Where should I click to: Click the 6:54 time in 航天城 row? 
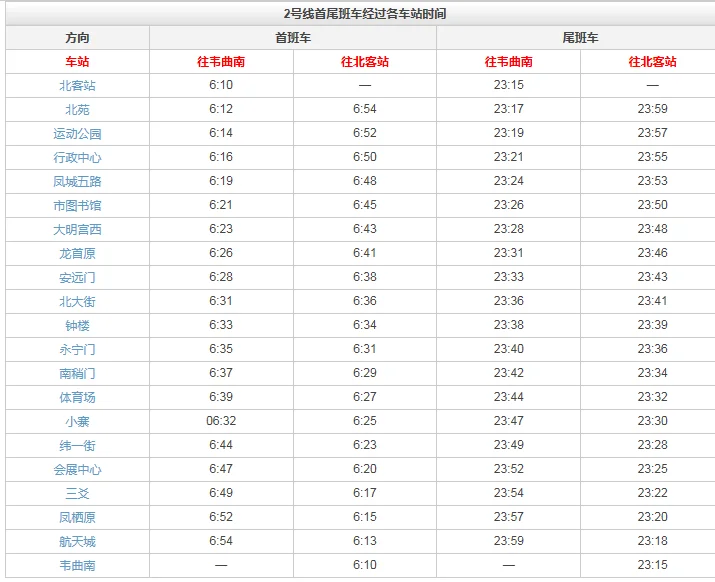pyautogui.click(x=221, y=540)
